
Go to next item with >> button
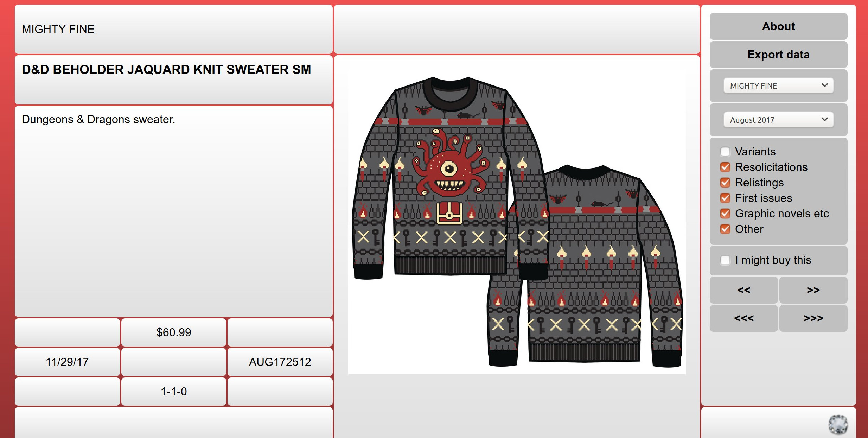[813, 290]
